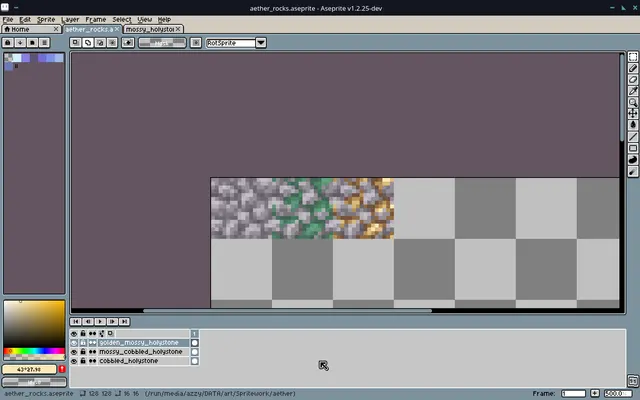Toggle visibility of all layers in header
Image resolution: width=640 pixels, height=400 pixels.
coord(74,334)
